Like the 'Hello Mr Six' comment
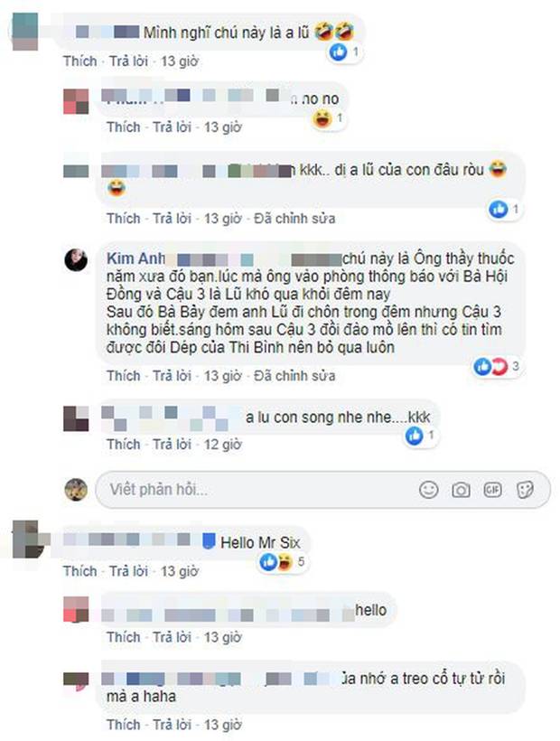This screenshot has height=741, width=560. 79,571
